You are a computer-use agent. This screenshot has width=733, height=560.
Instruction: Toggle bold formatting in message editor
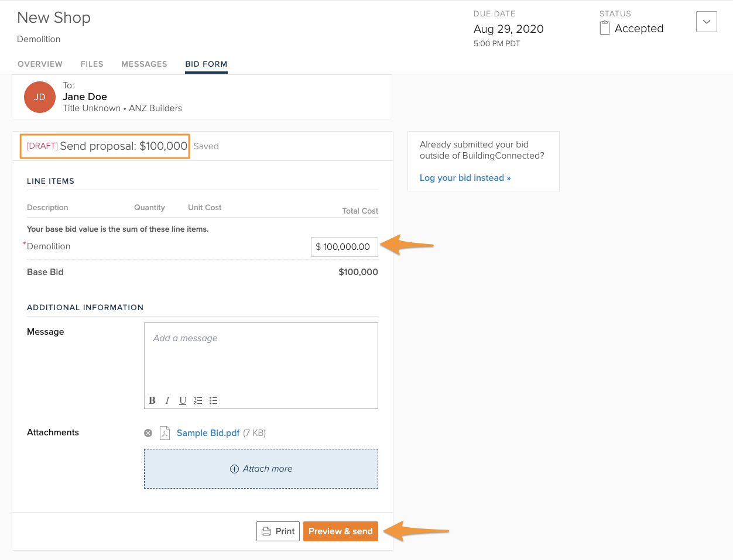pyautogui.click(x=152, y=400)
